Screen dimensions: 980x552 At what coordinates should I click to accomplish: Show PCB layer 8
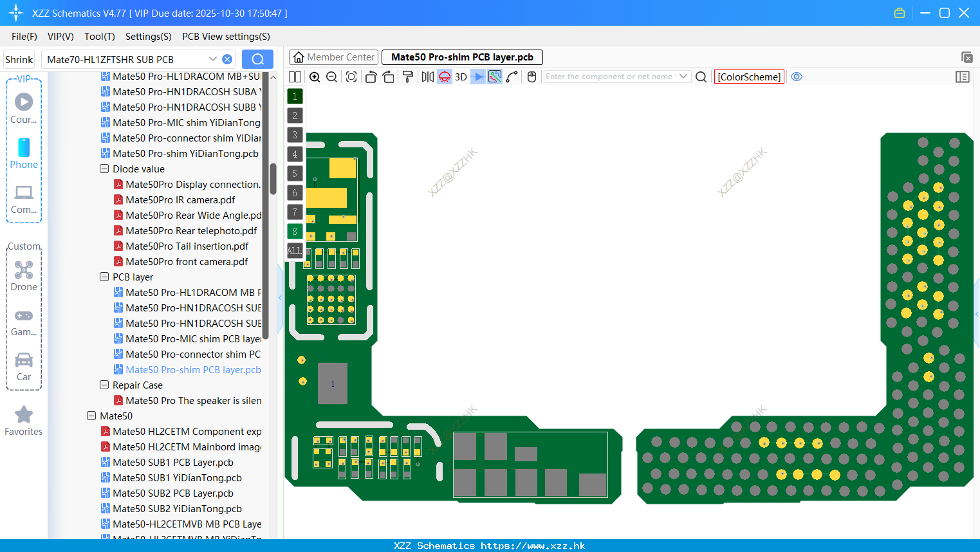click(x=295, y=231)
